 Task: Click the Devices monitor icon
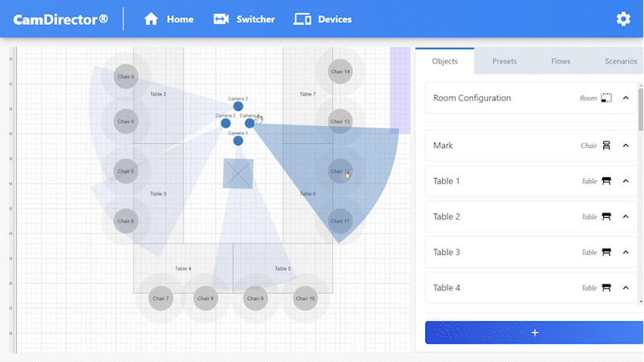click(302, 19)
